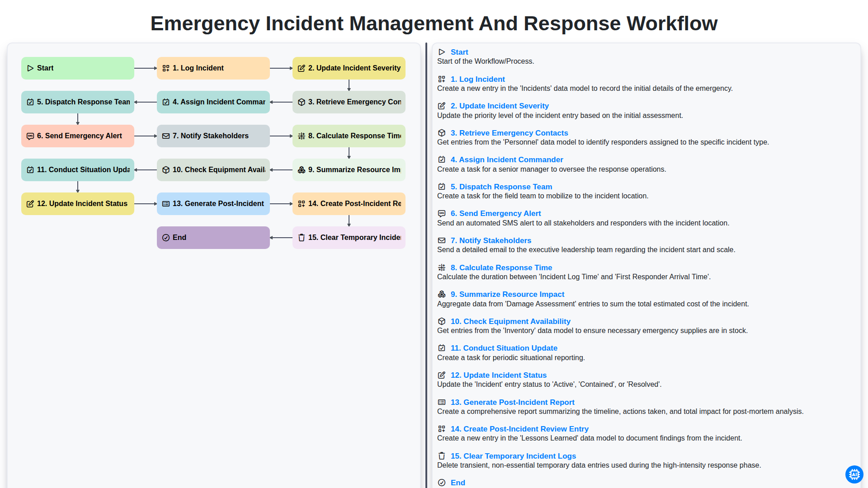Click the '10. Check Equipment Availability' node
Viewport: 868px width, 488px height.
tap(213, 170)
